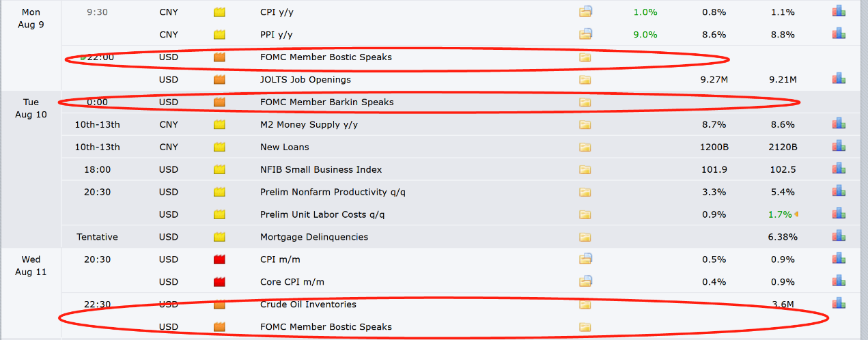Click the Tue Aug 10 date label
868x340 pixels.
click(31, 108)
